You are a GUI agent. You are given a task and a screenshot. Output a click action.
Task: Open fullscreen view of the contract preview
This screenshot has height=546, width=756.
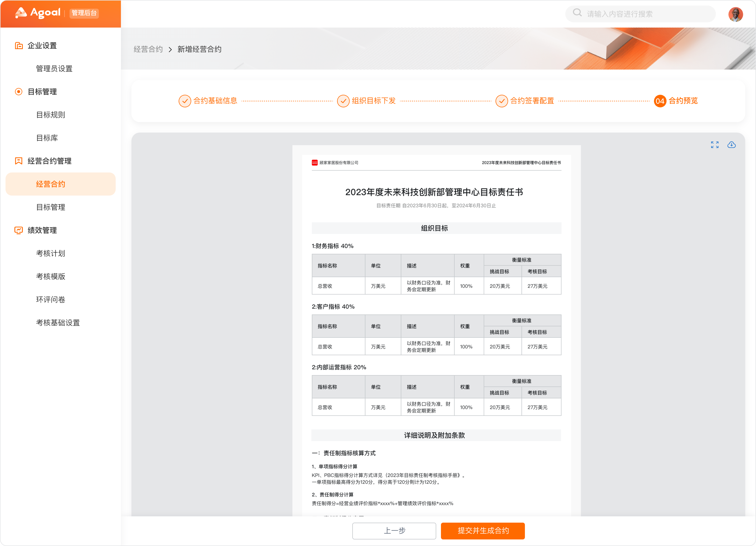pos(715,145)
